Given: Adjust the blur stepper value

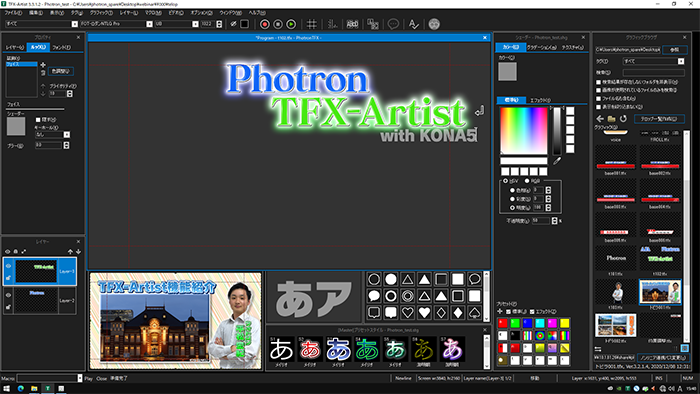Looking at the screenshot, I should tap(67, 145).
